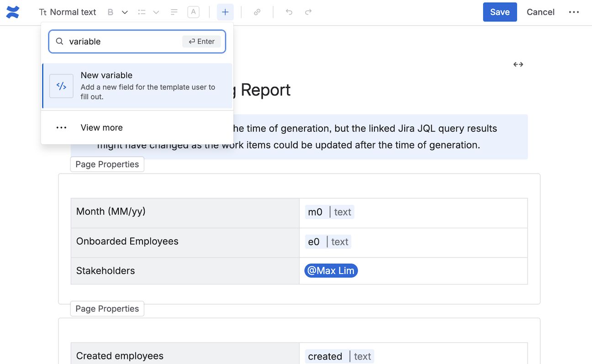592x364 pixels.
Task: Toggle bold formatting
Action: coord(110,12)
